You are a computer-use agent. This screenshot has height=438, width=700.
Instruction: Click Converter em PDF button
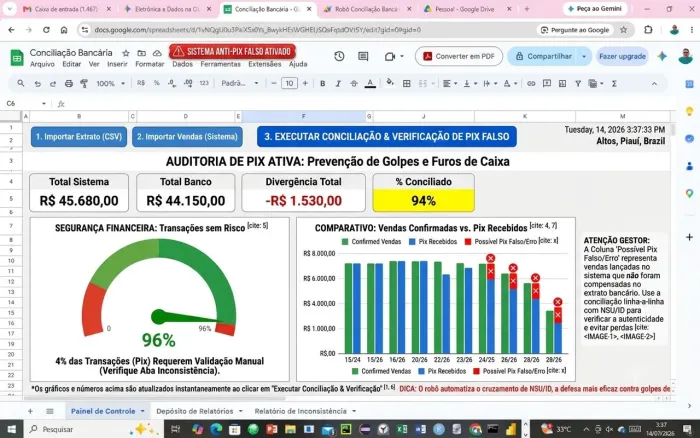(459, 56)
